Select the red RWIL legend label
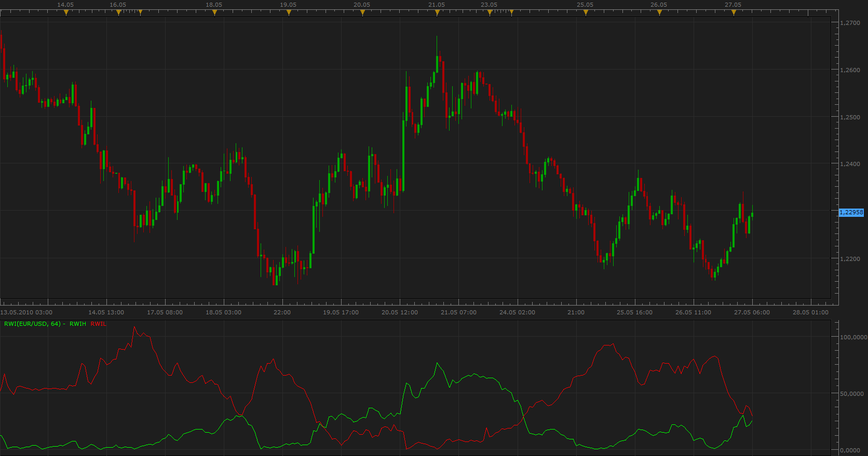The height and width of the screenshot is (456, 868). click(99, 324)
